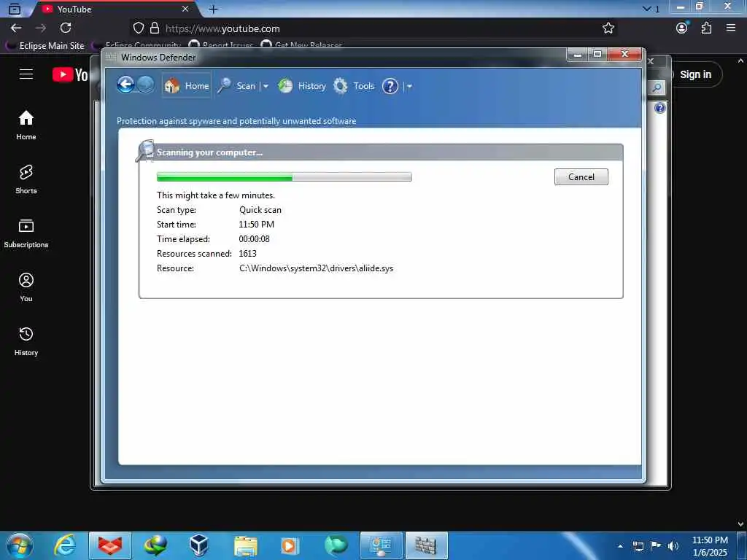Open the YouTube hamburger guide menu
Viewport: 747px width, 560px height.
tap(26, 74)
